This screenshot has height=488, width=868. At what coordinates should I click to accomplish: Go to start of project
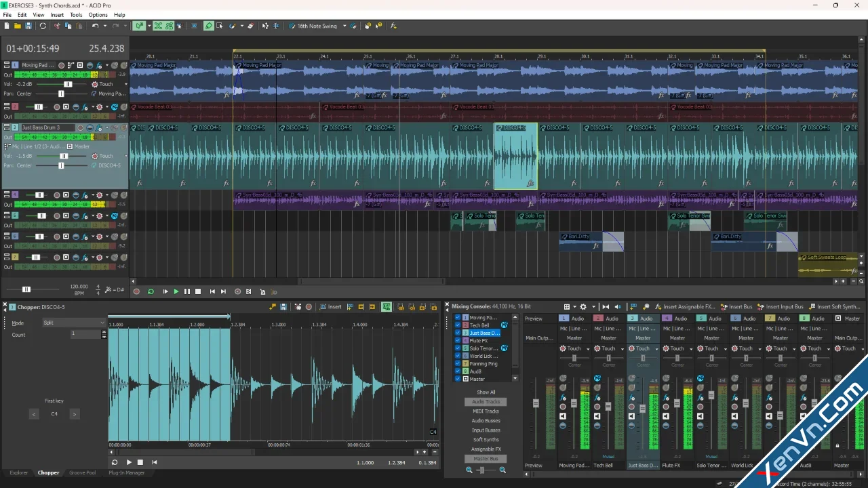click(212, 291)
